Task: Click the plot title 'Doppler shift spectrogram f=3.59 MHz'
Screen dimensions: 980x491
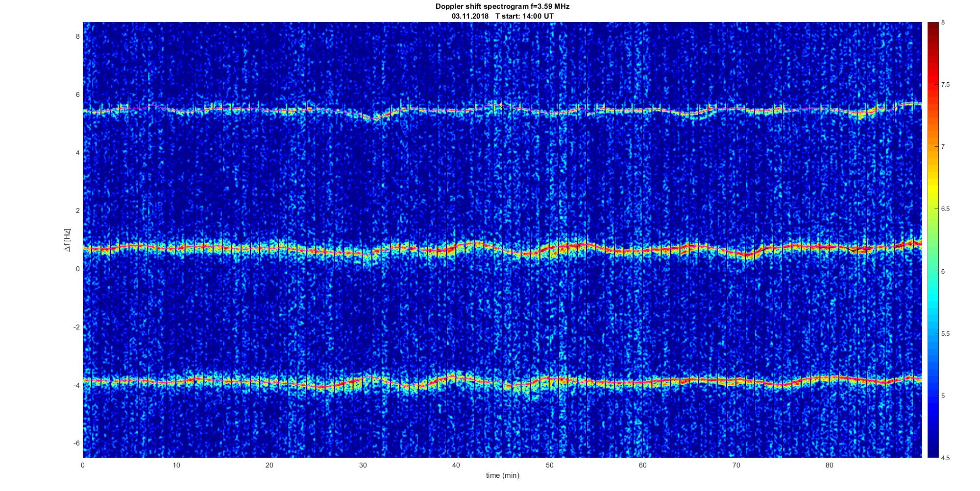Action: [502, 7]
